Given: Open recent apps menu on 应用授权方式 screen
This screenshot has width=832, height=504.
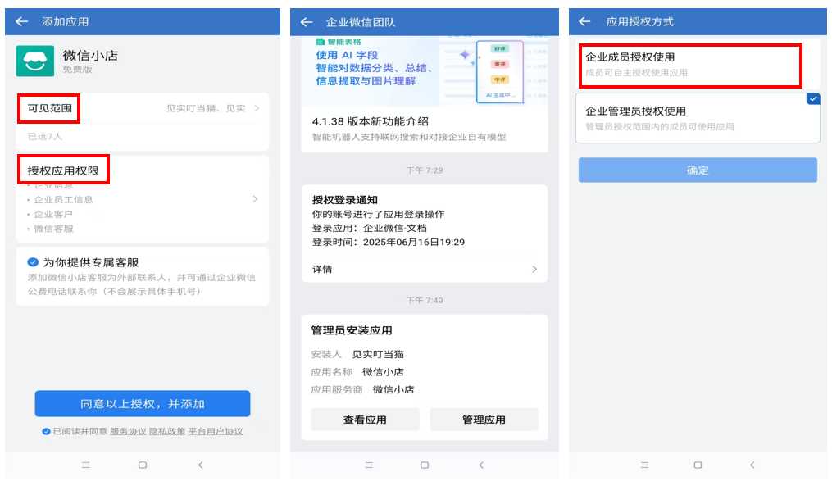Looking at the screenshot, I should [x=644, y=465].
